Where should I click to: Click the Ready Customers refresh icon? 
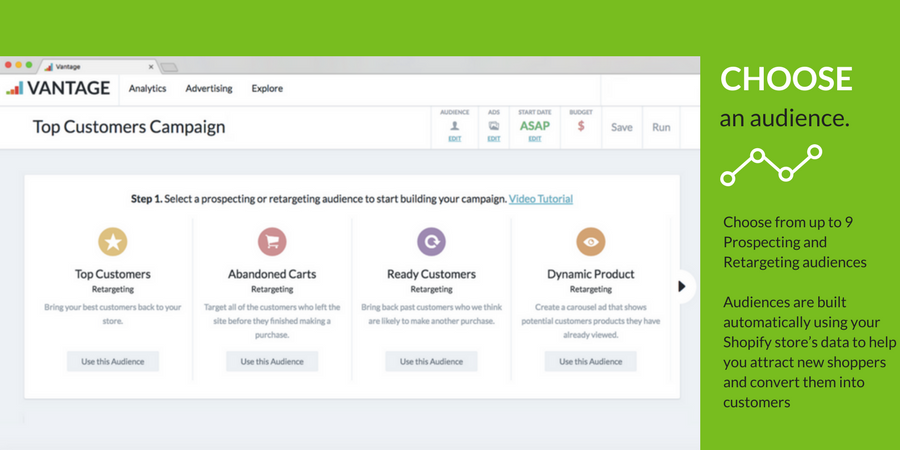point(431,242)
